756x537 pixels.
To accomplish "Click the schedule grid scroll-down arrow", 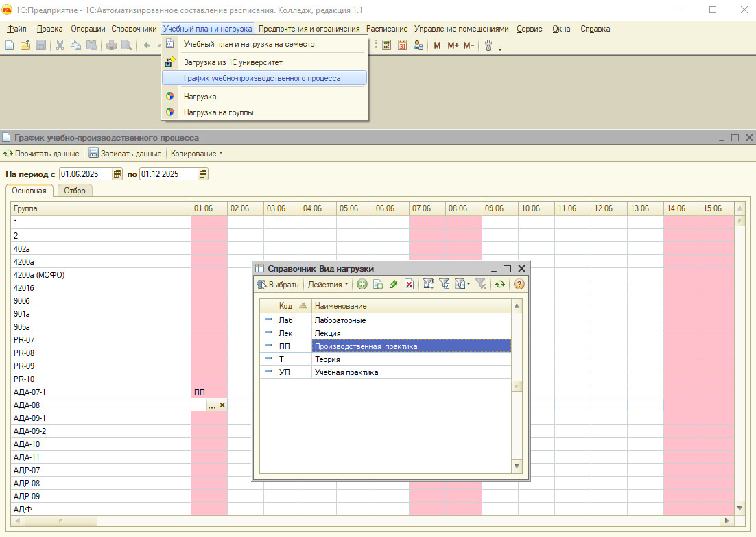I will point(740,508).
